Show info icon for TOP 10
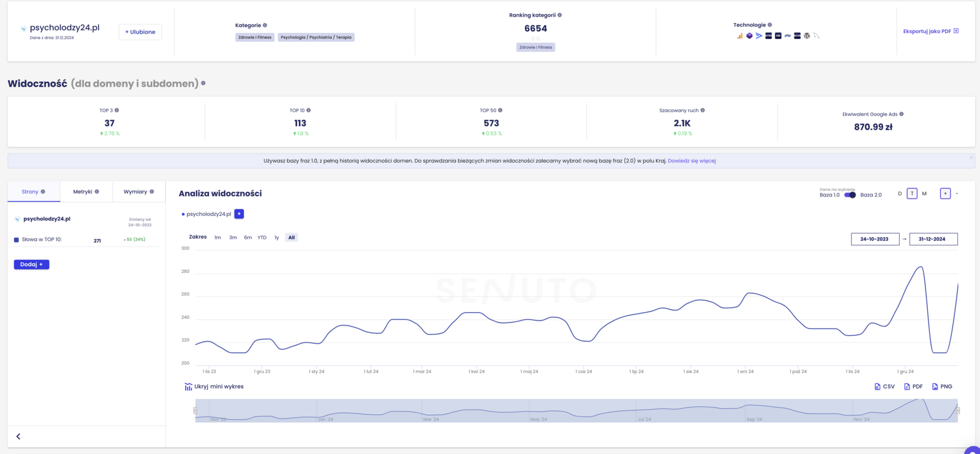 (x=309, y=110)
